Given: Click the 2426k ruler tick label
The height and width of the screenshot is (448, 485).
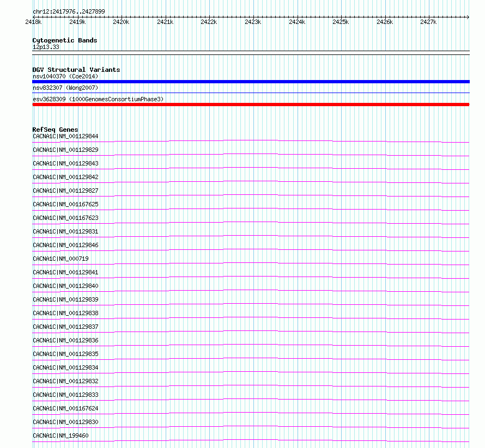Looking at the screenshot, I should click(x=385, y=22).
